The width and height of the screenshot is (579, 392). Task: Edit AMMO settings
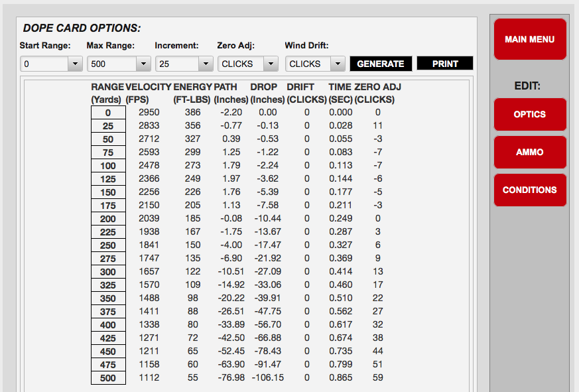[529, 152]
